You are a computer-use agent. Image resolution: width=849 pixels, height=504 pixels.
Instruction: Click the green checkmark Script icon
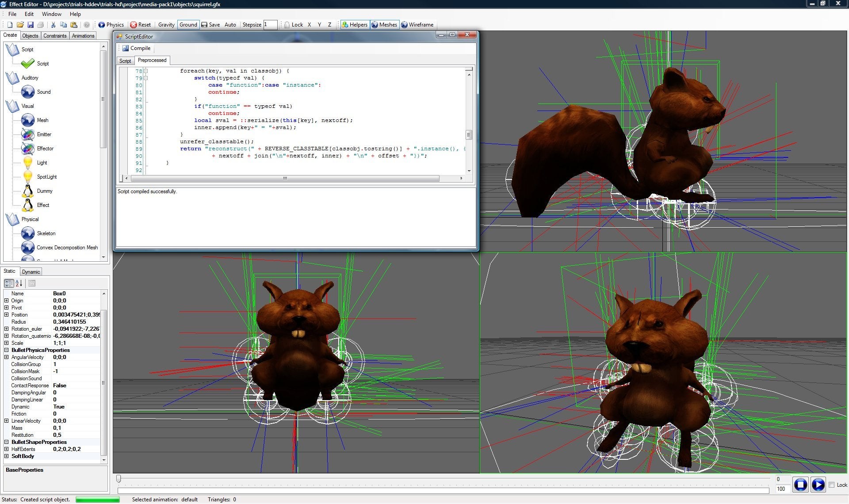tap(28, 64)
